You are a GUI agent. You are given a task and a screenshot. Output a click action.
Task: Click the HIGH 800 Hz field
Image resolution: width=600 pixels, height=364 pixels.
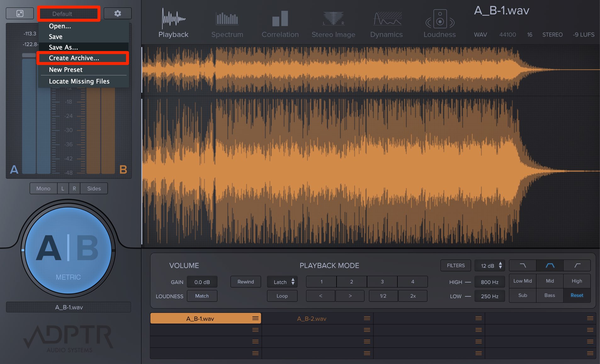click(490, 282)
